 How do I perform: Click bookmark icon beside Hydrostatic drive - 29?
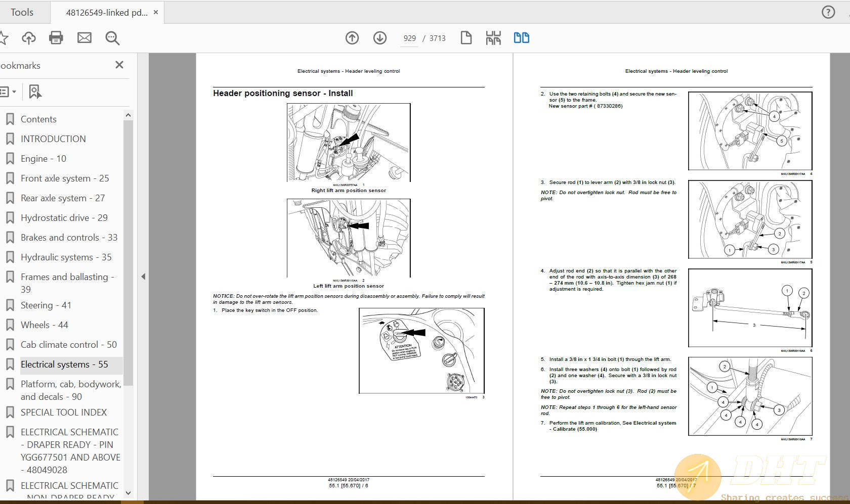tap(10, 218)
